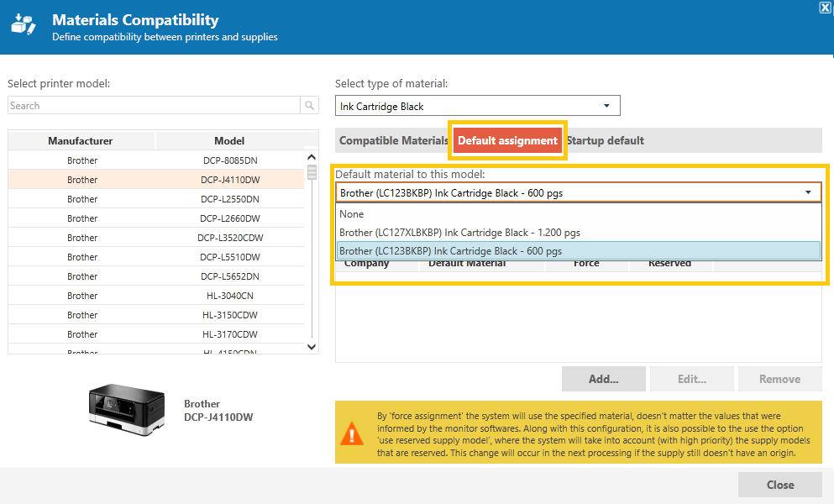The width and height of the screenshot is (834, 504).
Task: Click the Materials Compatibility header icon
Action: pos(24,24)
